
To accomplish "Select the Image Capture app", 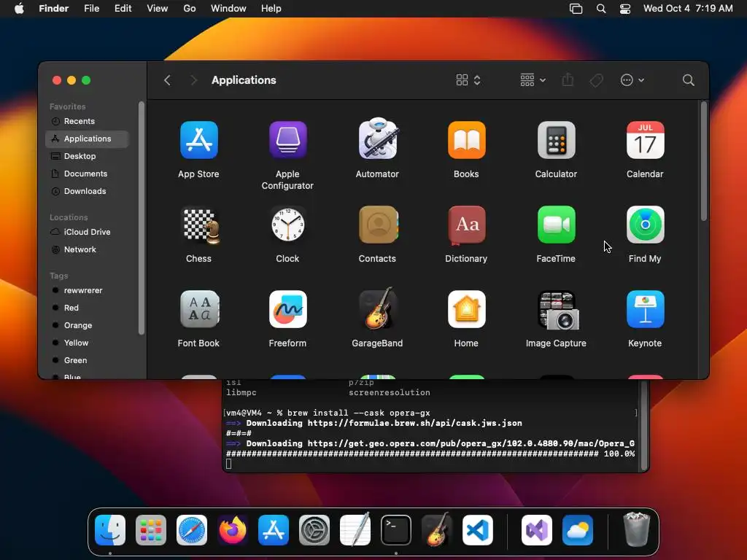I will click(x=558, y=310).
